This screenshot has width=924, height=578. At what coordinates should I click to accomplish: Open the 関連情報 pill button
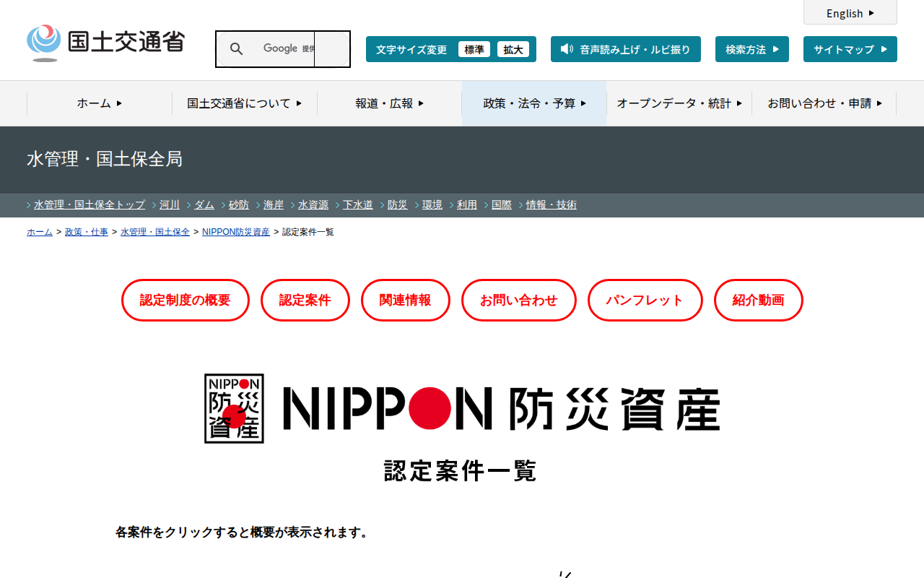tap(406, 300)
